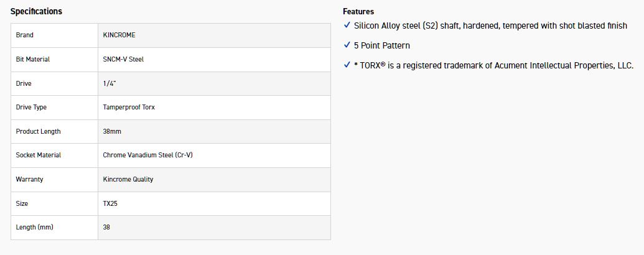The height and width of the screenshot is (255, 644).
Task: Click the 5 Point Pattern feature text
Action: tap(382, 45)
